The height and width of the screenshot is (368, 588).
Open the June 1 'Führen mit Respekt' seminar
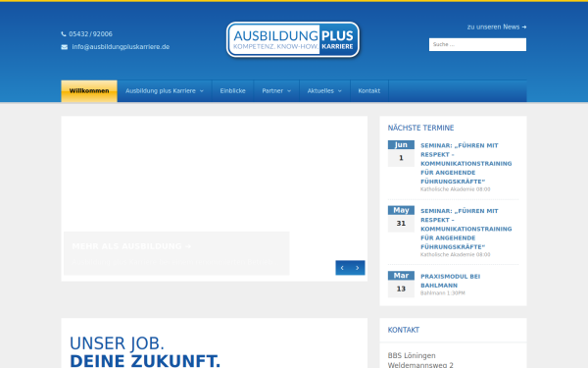click(x=466, y=163)
